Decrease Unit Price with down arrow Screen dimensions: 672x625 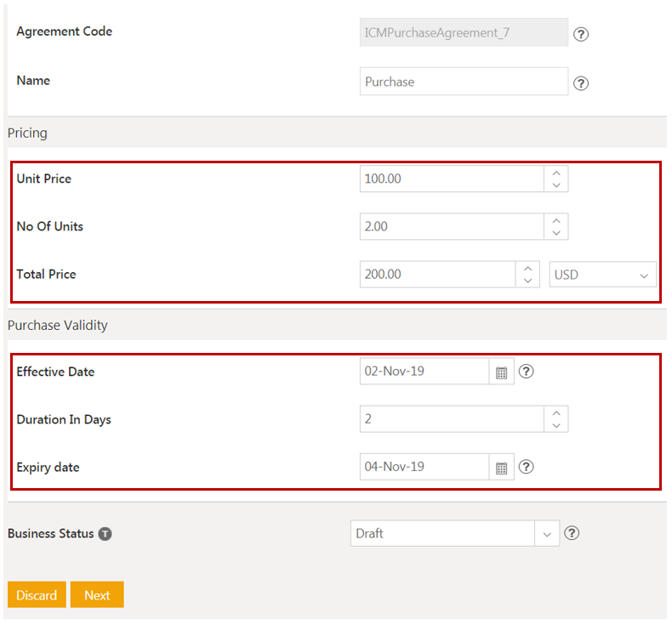[x=555, y=185]
